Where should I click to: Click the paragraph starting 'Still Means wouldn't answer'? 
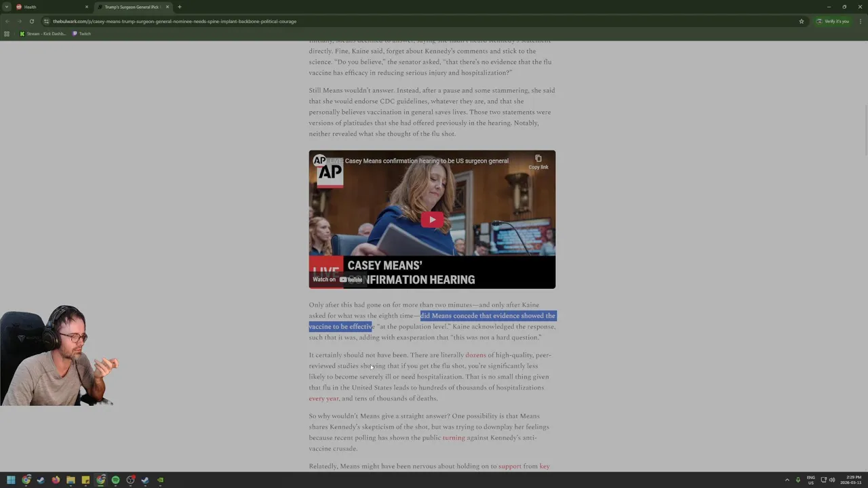click(432, 112)
